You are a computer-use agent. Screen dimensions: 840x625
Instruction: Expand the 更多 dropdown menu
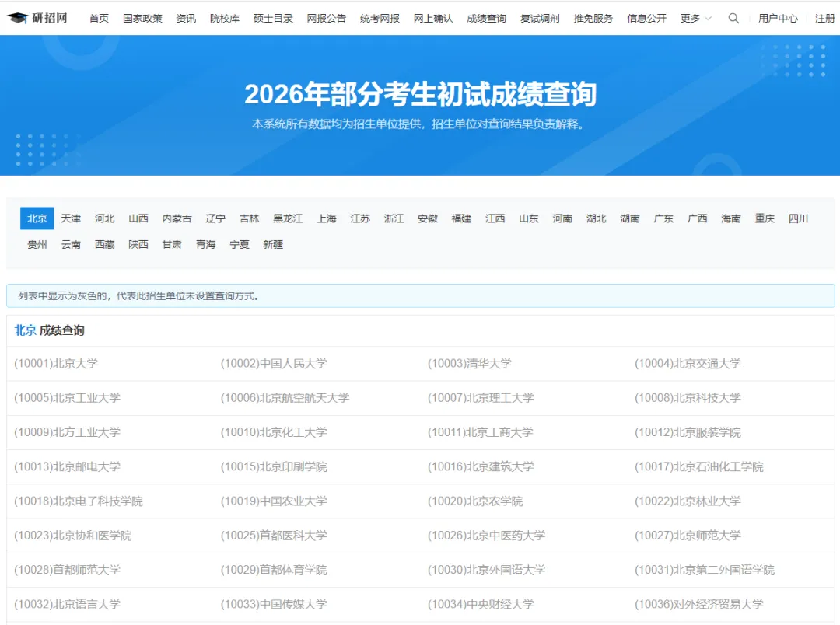[695, 18]
